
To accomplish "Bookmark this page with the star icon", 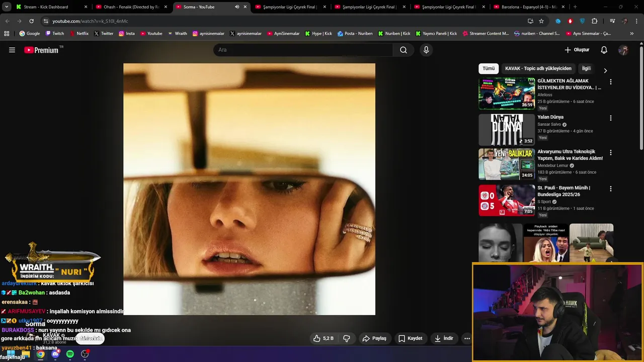I will click(x=541, y=21).
